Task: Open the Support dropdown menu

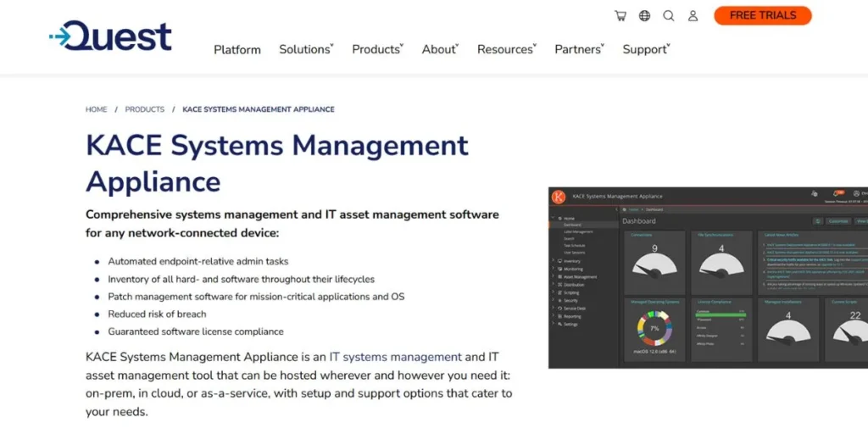Action: tap(646, 49)
